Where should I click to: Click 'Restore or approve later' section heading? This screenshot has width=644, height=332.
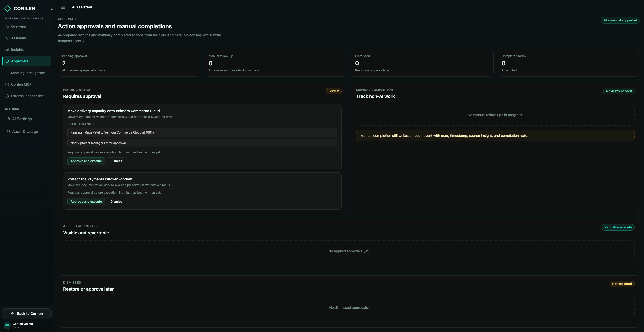click(89, 289)
